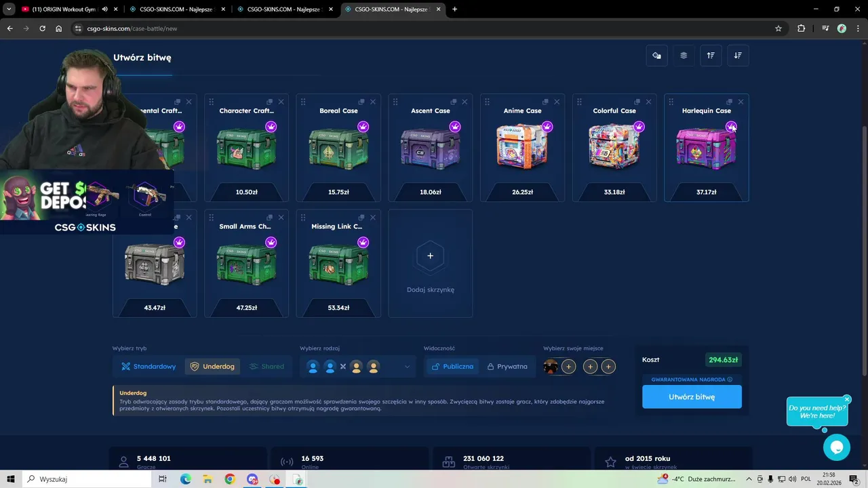Click the Ascent Case drag handle
This screenshot has height=488, width=868.
point(395,102)
